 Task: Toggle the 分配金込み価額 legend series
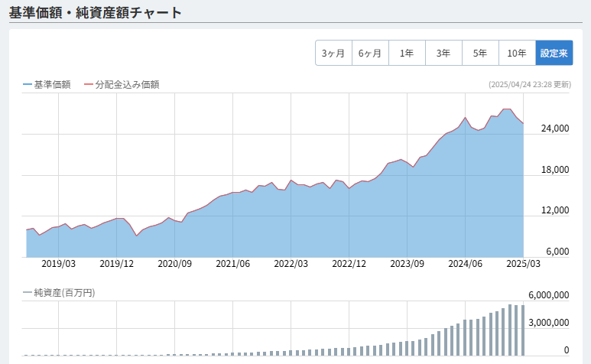click(122, 84)
